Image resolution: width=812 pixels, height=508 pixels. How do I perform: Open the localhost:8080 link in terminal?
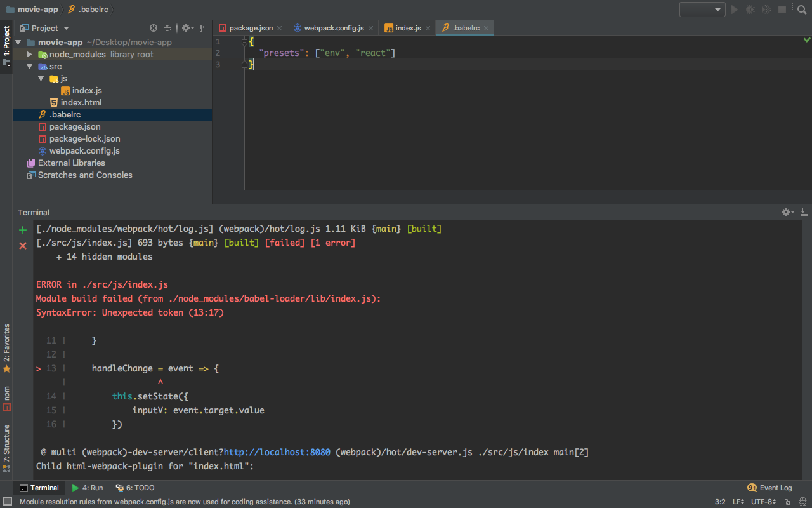277,452
